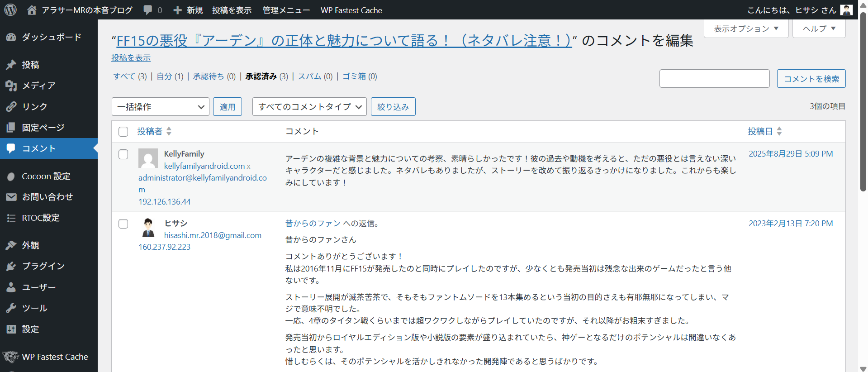Click the WP Fastest Cache cheetah icon

[11, 357]
